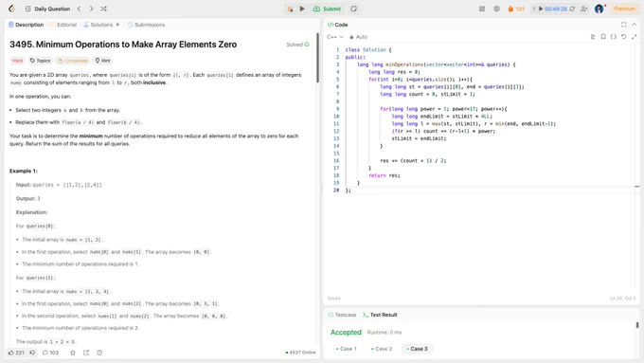Select Case 2 result

tap(381, 349)
